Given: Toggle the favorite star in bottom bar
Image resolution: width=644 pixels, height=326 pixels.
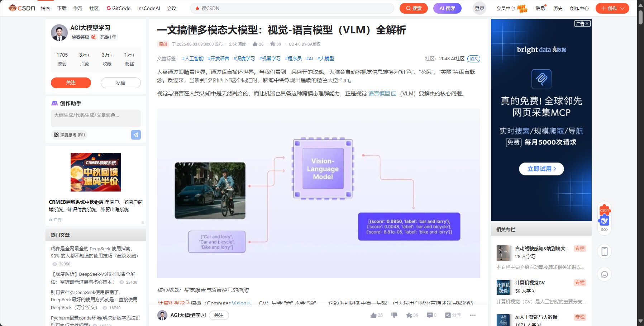Looking at the screenshot, I should [412, 315].
